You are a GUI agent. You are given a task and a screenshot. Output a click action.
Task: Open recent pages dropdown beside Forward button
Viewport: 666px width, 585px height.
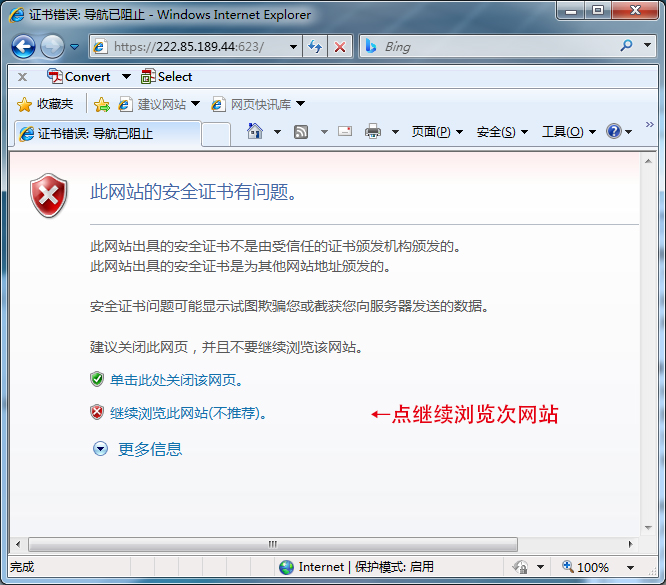(74, 47)
